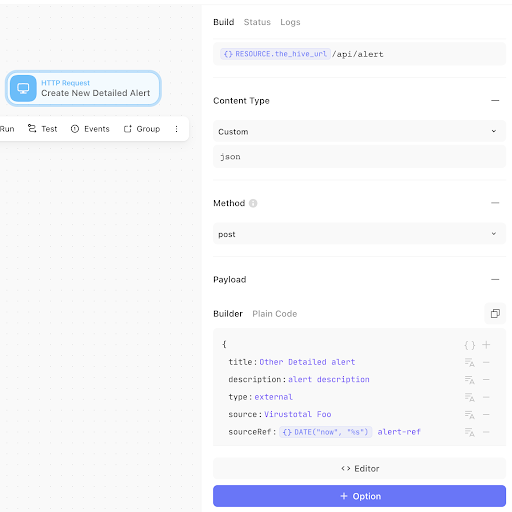This screenshot has width=512, height=512.
Task: Click the curly braces icon in payload header
Action: (x=470, y=345)
